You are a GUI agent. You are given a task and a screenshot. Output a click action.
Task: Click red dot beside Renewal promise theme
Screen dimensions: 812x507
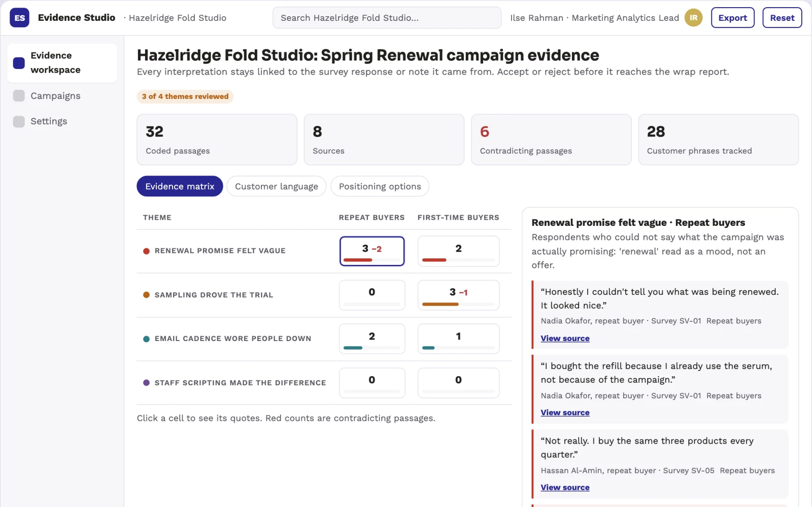[x=146, y=251]
